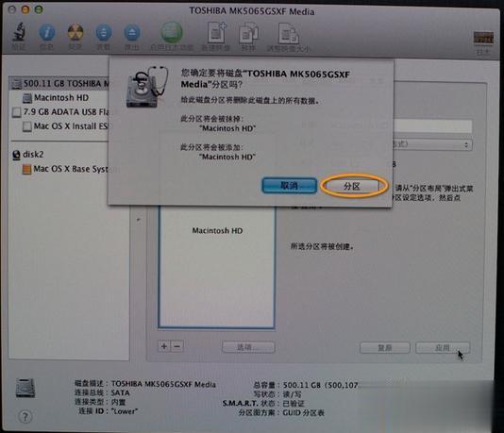This screenshot has height=433, width=504.
Task: Select the Burn radiation icon in toolbar
Action: click(76, 32)
